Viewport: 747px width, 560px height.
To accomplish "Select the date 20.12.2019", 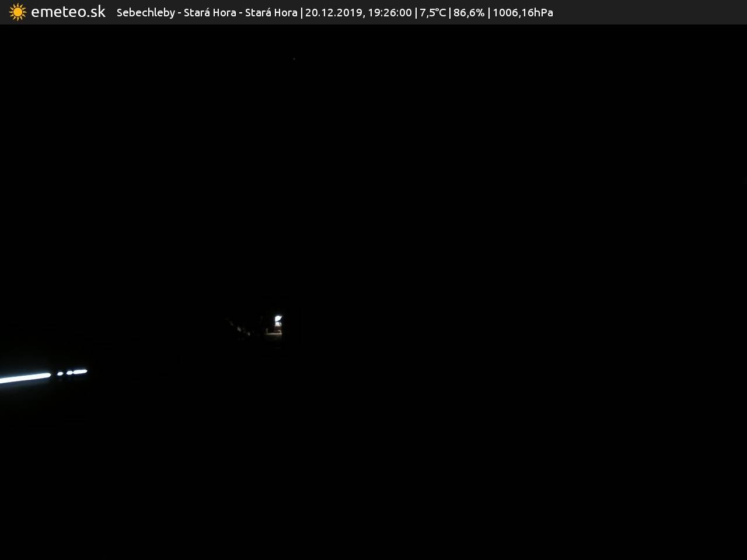I will coord(333,12).
